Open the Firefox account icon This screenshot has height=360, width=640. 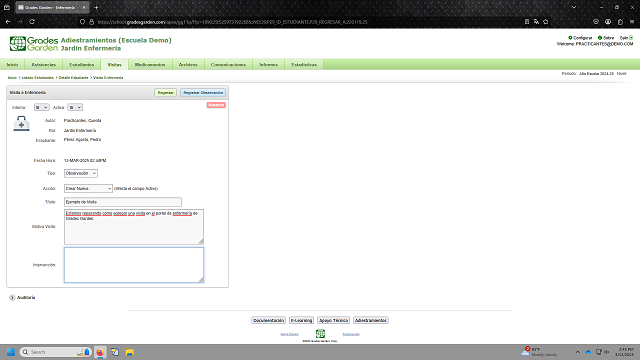608,22
